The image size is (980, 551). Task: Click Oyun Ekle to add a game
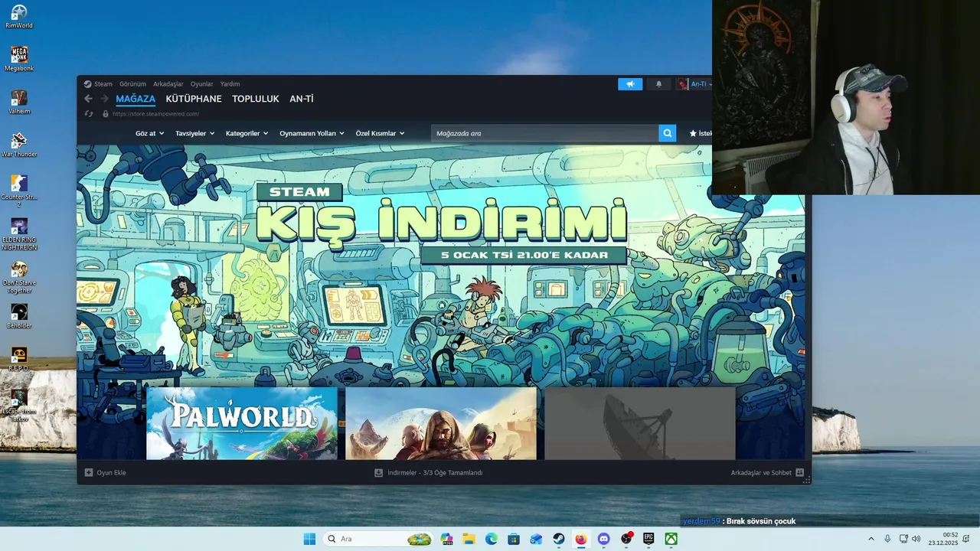tap(105, 473)
